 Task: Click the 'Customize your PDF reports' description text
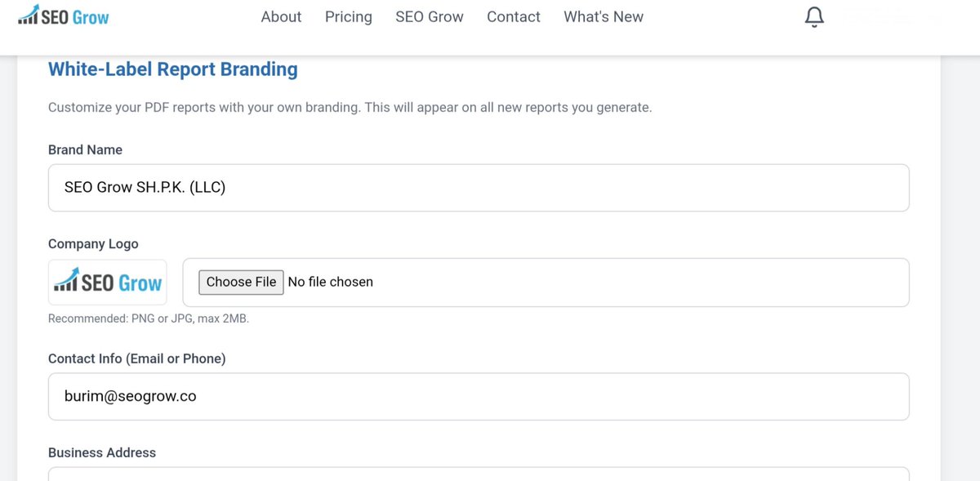pyautogui.click(x=350, y=108)
